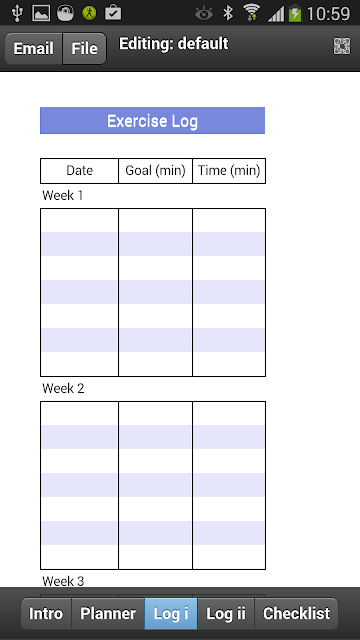The height and width of the screenshot is (640, 360).
Task: Tap the grid icon in the top-right header
Action: (342, 46)
